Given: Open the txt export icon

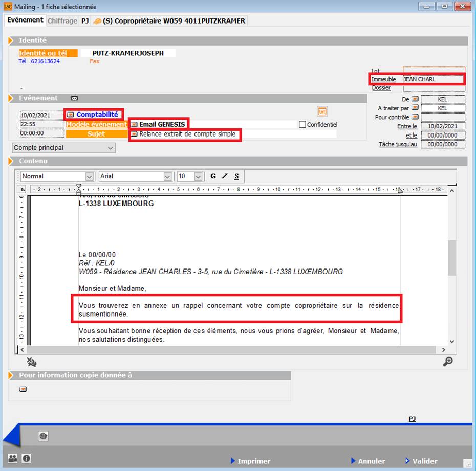Looking at the screenshot, I should click(x=322, y=111).
